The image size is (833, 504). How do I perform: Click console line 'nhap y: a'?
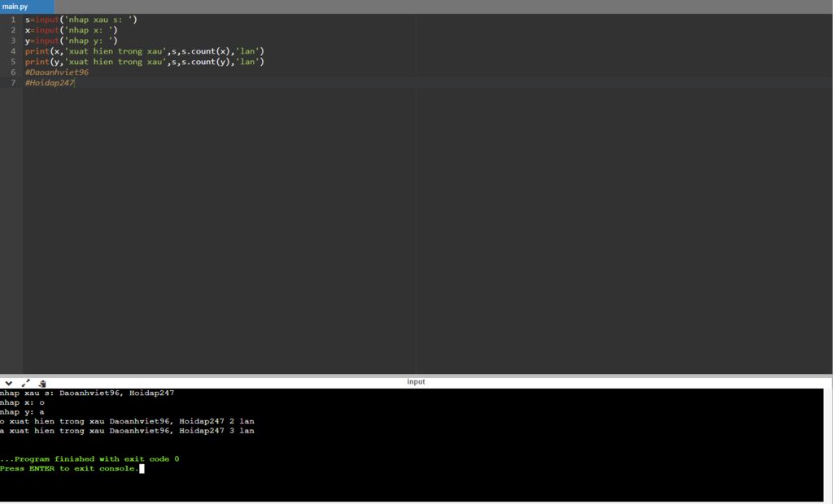tap(22, 412)
